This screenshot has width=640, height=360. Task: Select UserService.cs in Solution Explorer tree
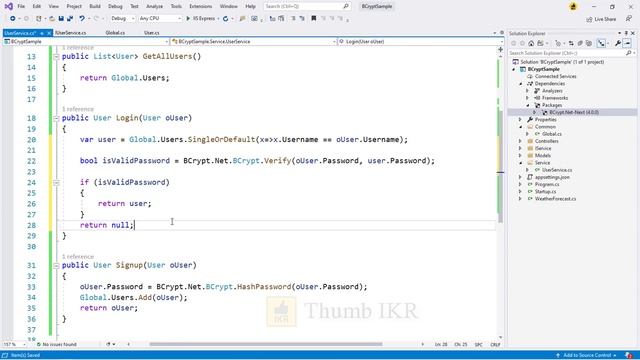pos(557,170)
